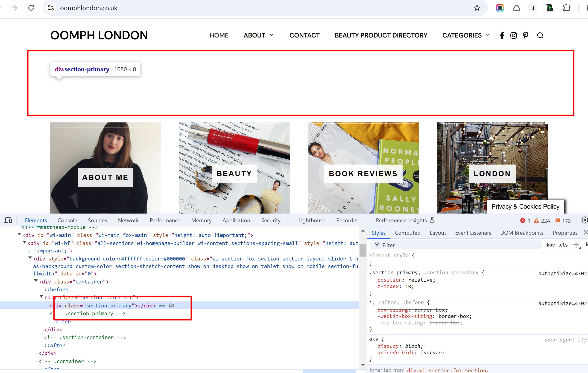This screenshot has width=588, height=373.
Task: Collapse the wi-section fox-section div node
Action: point(30,258)
